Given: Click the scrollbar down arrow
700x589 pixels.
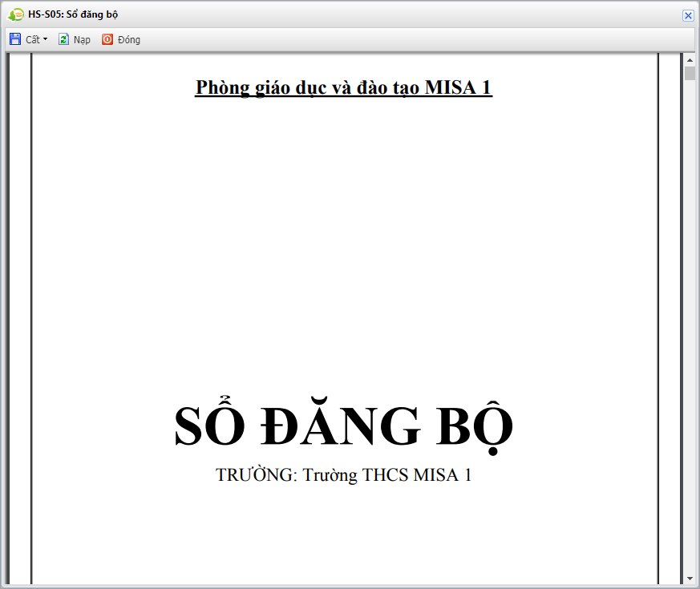Looking at the screenshot, I should point(690,579).
